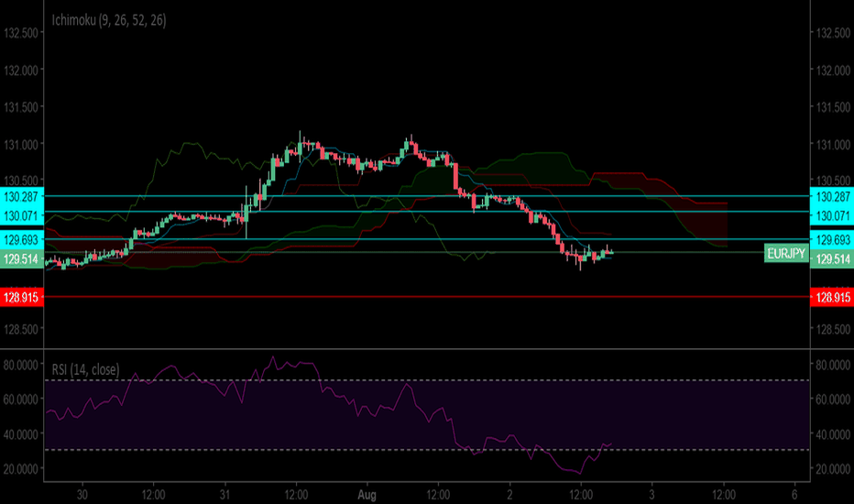Screen dimensions: 854x504
Task: Select the cyan 130.071 label on left axis
Action: (21, 215)
